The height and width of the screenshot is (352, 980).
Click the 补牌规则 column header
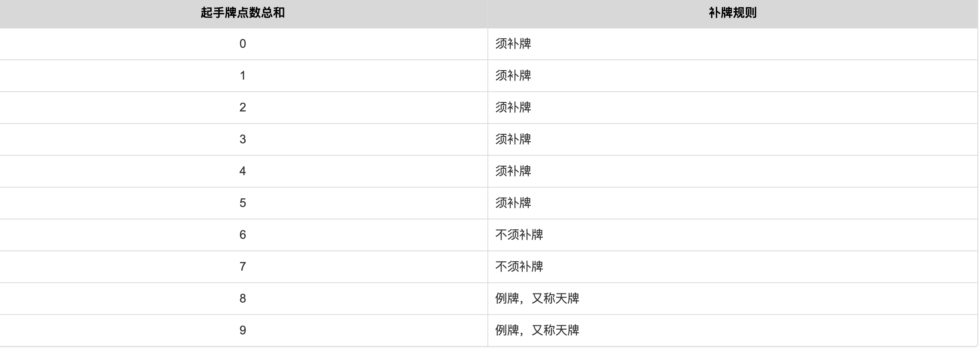point(733,13)
